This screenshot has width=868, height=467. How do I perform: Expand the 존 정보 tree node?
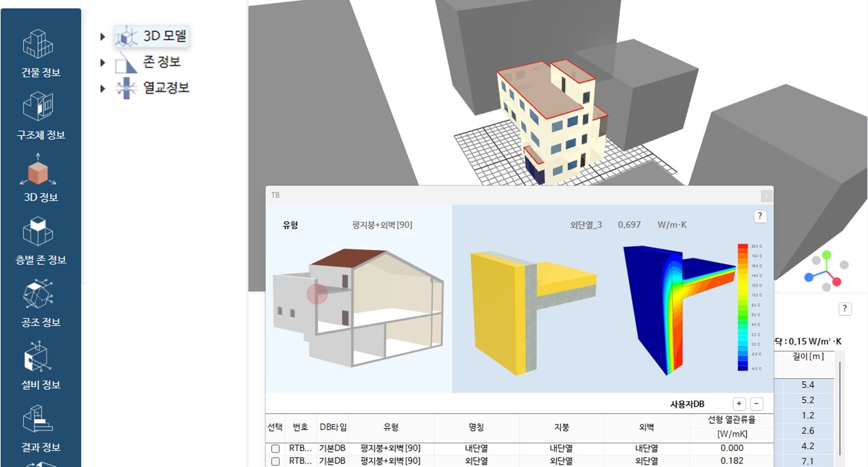[x=103, y=62]
